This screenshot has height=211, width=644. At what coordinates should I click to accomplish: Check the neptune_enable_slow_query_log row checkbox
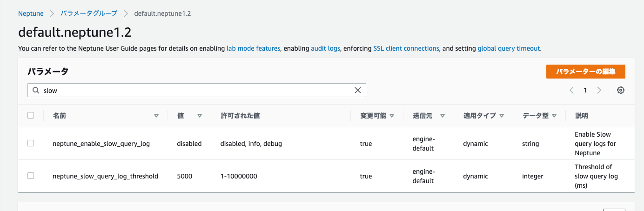tap(31, 144)
